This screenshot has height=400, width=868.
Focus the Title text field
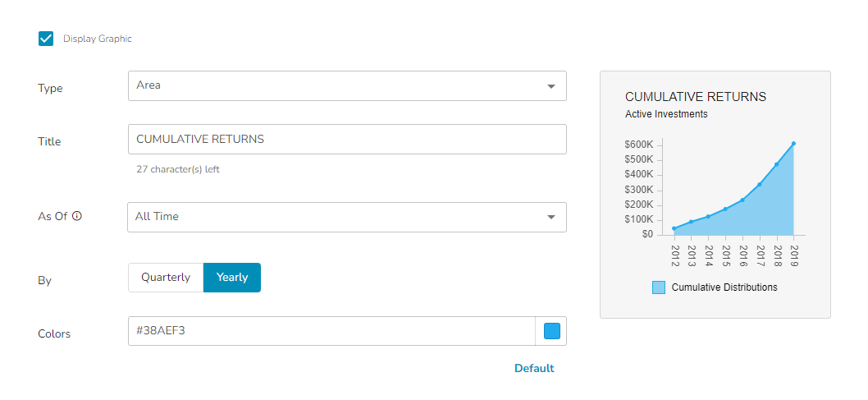[x=346, y=140]
